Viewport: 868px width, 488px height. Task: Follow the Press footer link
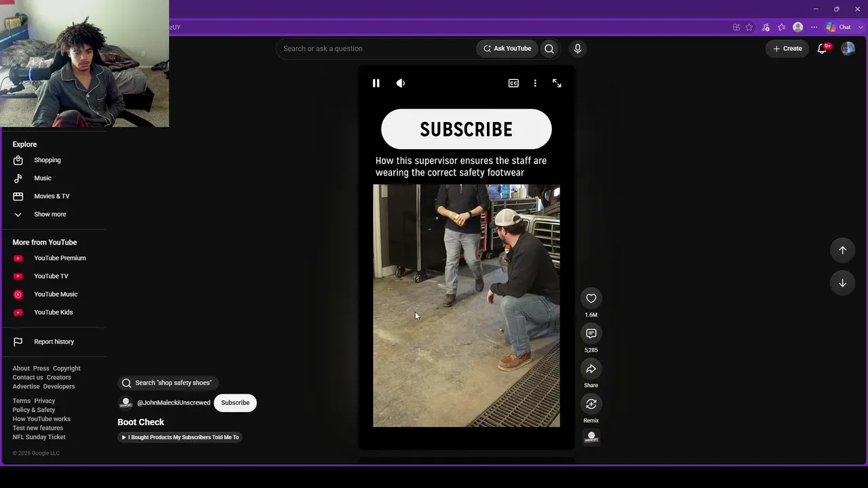click(41, 369)
